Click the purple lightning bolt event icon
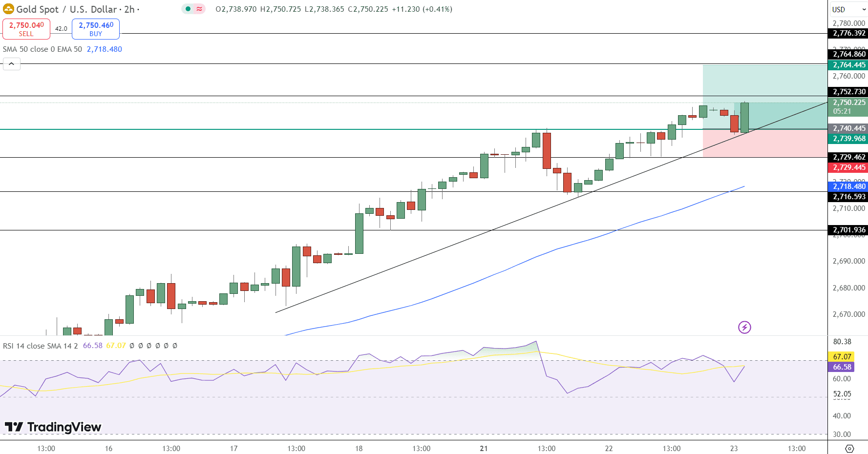The height and width of the screenshot is (454, 868). coord(744,327)
